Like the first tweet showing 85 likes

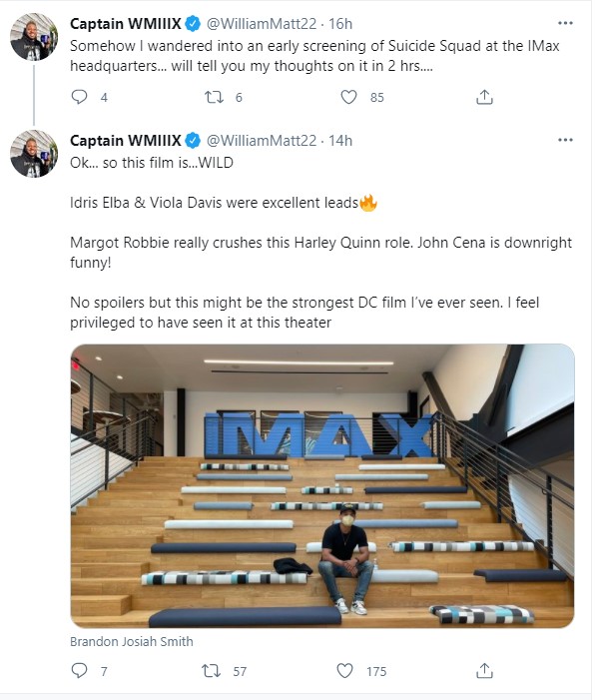click(348, 97)
